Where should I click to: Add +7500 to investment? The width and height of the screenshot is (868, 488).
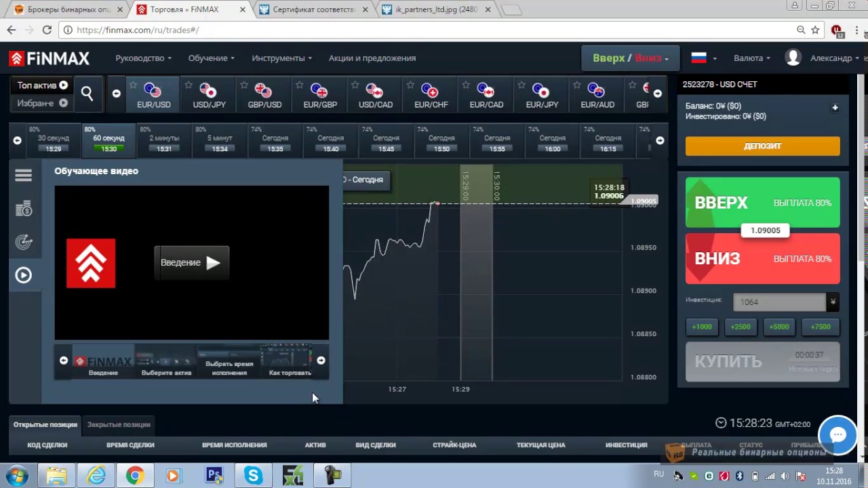pos(821,327)
